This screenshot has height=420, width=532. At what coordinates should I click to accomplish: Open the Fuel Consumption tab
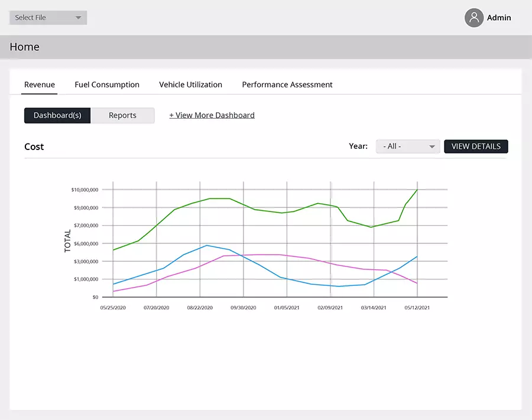[107, 84]
